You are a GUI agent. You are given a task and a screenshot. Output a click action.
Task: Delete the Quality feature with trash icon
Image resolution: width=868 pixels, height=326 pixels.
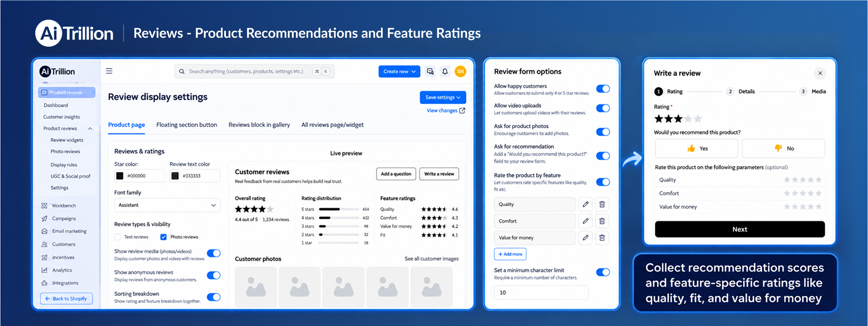pyautogui.click(x=602, y=204)
